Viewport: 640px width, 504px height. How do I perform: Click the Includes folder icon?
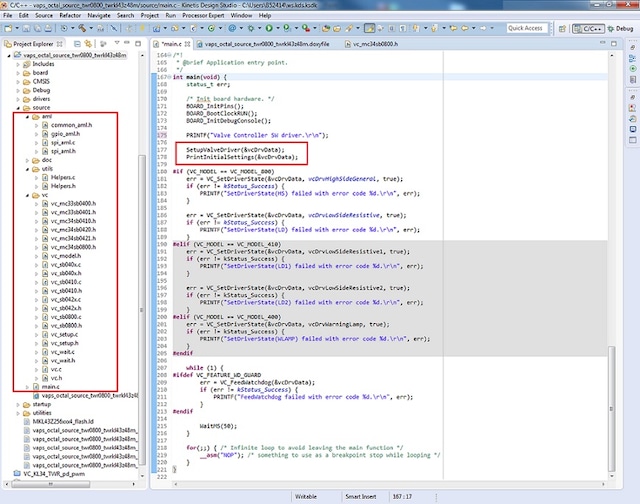pyautogui.click(x=26, y=64)
